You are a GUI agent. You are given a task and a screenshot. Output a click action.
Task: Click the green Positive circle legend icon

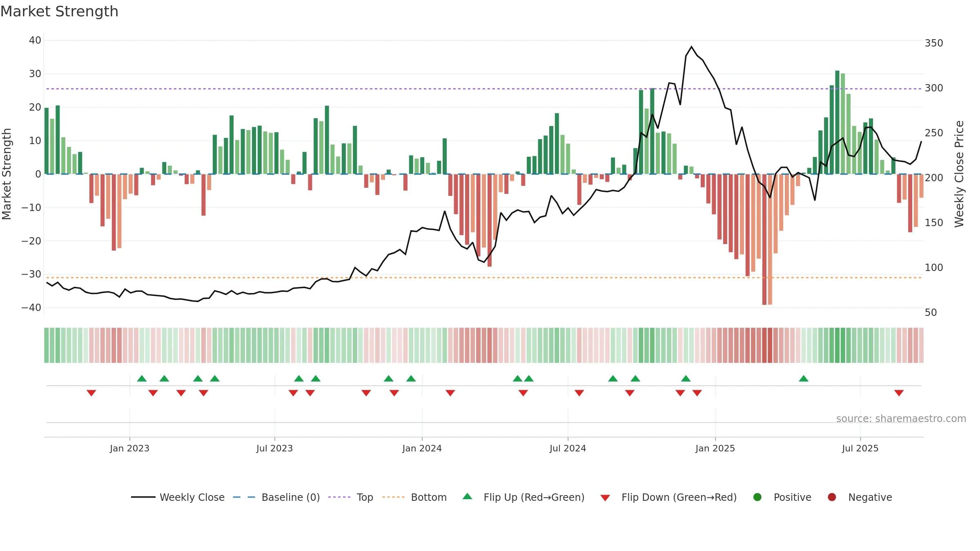coord(757,497)
